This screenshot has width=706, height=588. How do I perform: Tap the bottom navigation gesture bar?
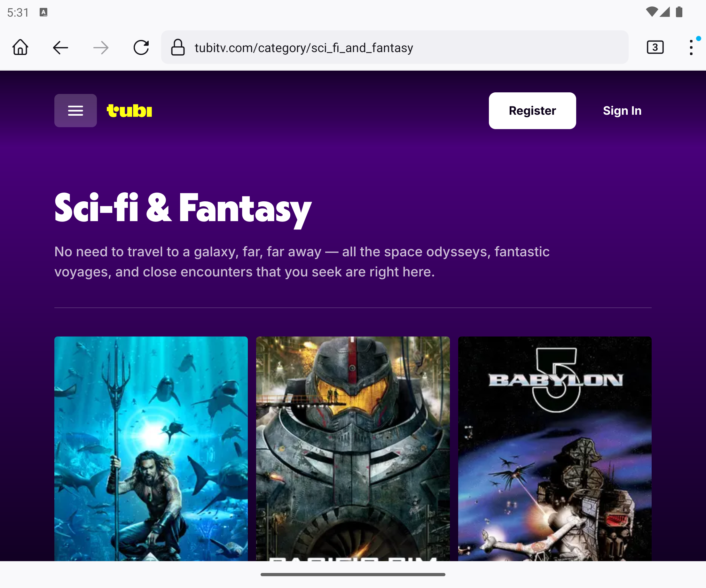(x=353, y=575)
